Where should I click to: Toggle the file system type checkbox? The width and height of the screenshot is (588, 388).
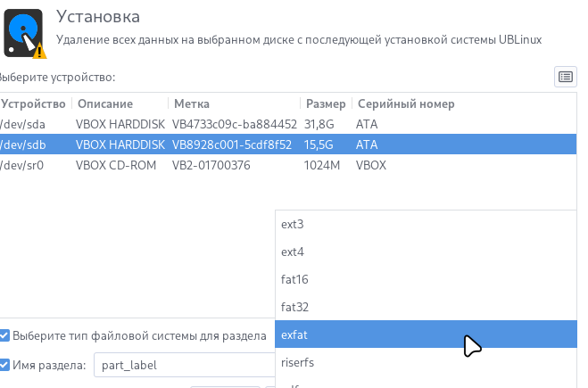4,336
